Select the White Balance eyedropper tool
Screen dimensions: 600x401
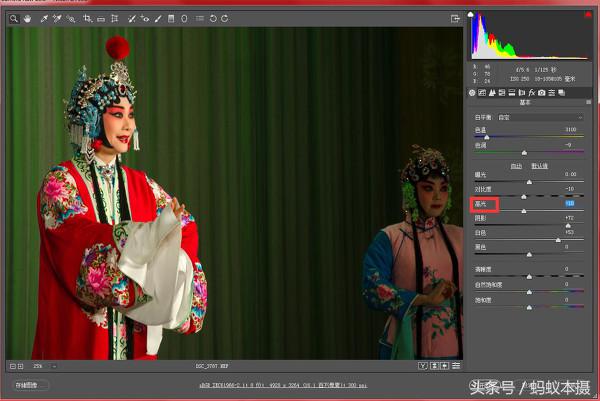[44, 18]
